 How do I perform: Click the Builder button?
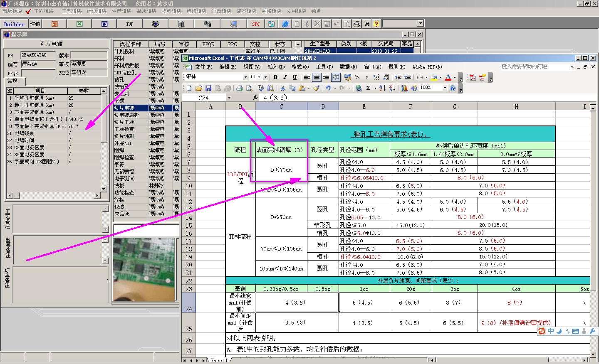14,24
